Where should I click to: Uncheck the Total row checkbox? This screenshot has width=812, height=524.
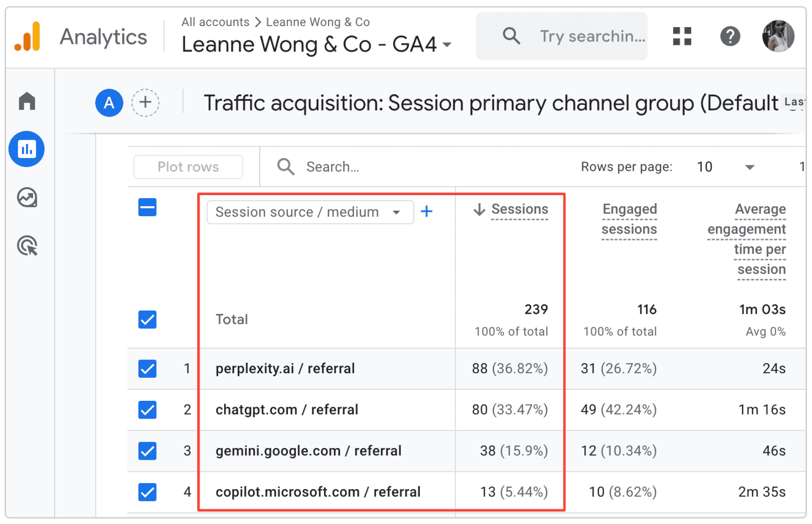tap(148, 320)
